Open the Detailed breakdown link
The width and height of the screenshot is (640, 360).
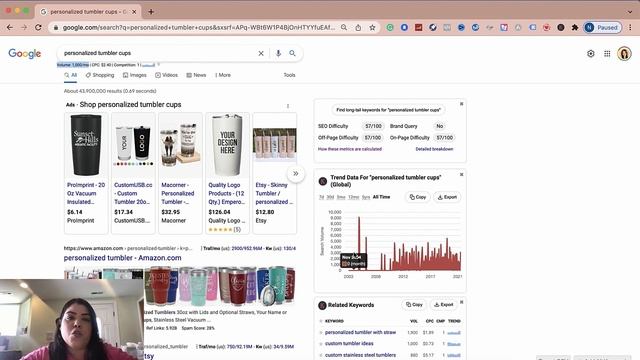[x=434, y=149]
